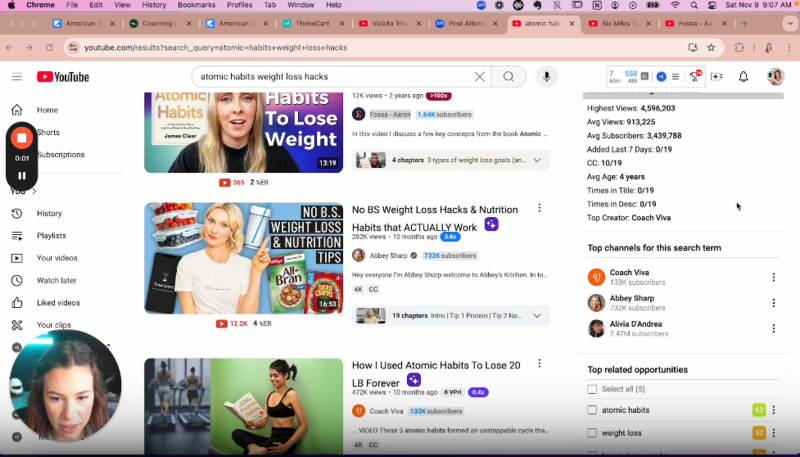The height and width of the screenshot is (457, 800).
Task: Open the Chrome File menu
Action: point(72,5)
